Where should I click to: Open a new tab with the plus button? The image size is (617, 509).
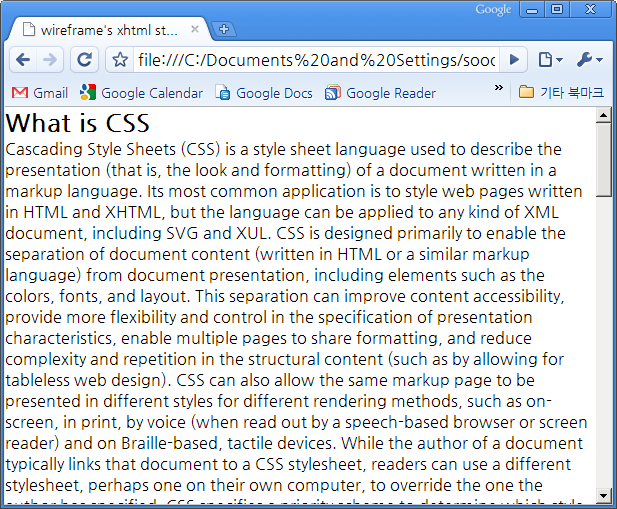(x=224, y=29)
